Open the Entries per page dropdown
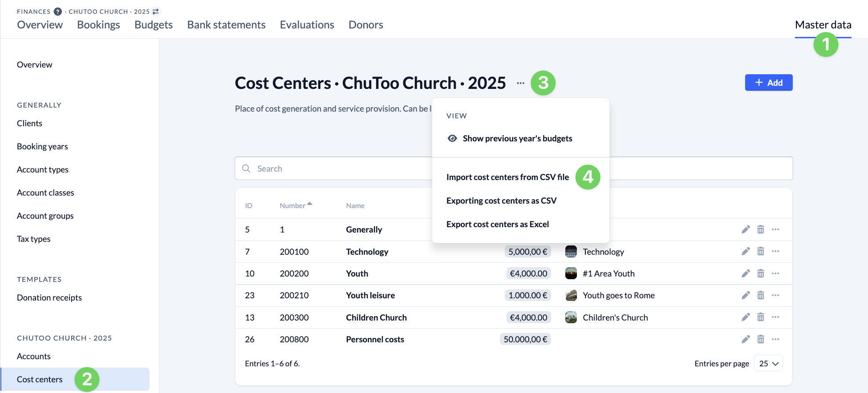The image size is (868, 393). click(x=768, y=363)
